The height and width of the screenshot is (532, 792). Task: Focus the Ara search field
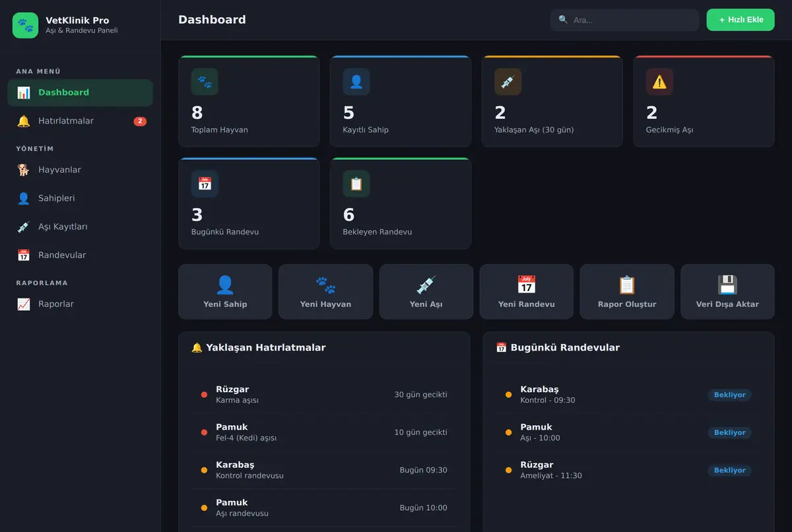tap(625, 20)
